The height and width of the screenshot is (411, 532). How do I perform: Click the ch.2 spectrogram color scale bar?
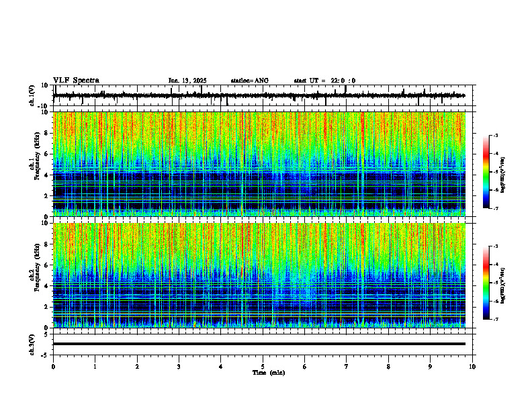tap(486, 283)
